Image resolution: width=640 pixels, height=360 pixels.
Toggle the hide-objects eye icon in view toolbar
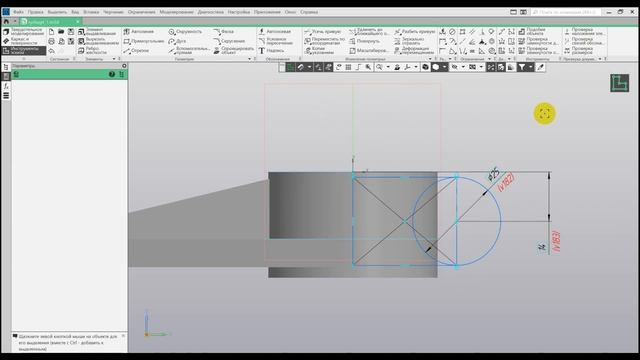[454, 67]
